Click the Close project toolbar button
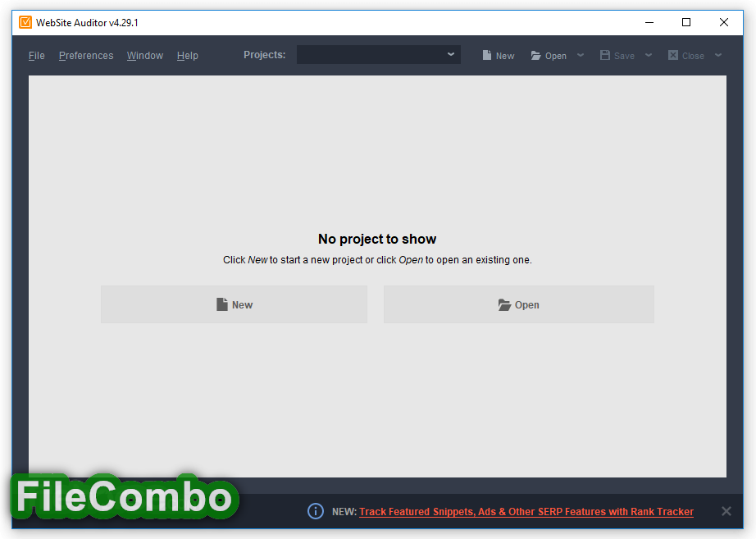 (x=686, y=56)
